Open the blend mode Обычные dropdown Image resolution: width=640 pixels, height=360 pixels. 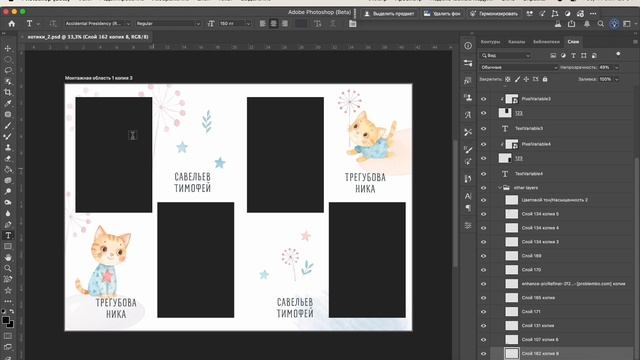point(519,67)
